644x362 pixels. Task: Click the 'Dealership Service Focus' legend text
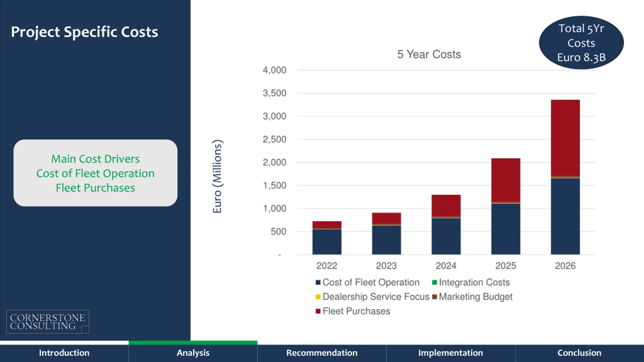click(x=376, y=297)
